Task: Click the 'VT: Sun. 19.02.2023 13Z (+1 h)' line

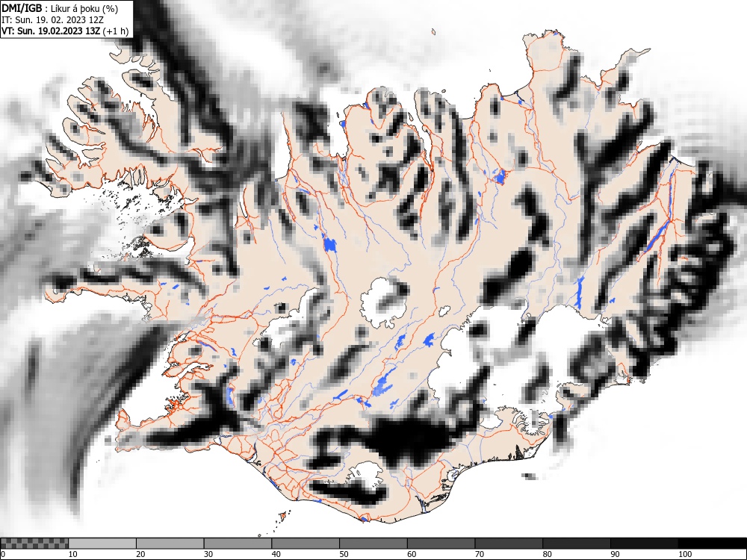Action: [65, 31]
